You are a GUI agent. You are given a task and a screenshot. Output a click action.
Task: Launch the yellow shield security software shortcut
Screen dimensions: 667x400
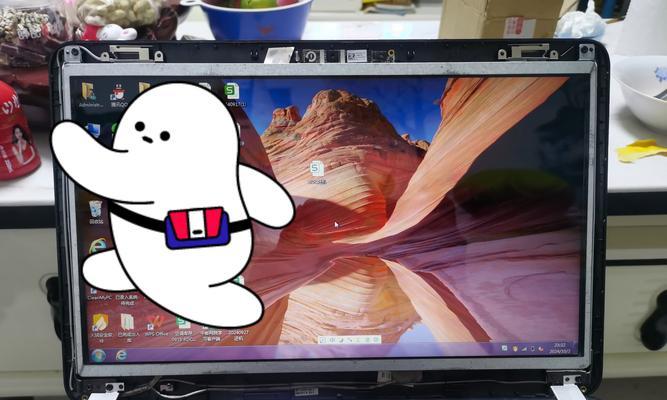tap(100, 322)
